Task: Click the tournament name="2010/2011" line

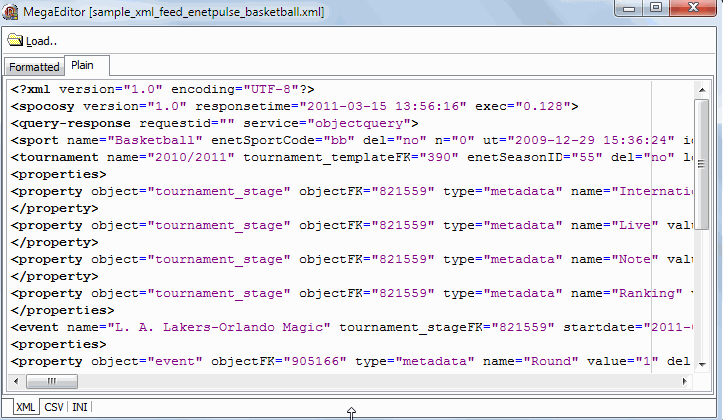Action: pos(351,157)
